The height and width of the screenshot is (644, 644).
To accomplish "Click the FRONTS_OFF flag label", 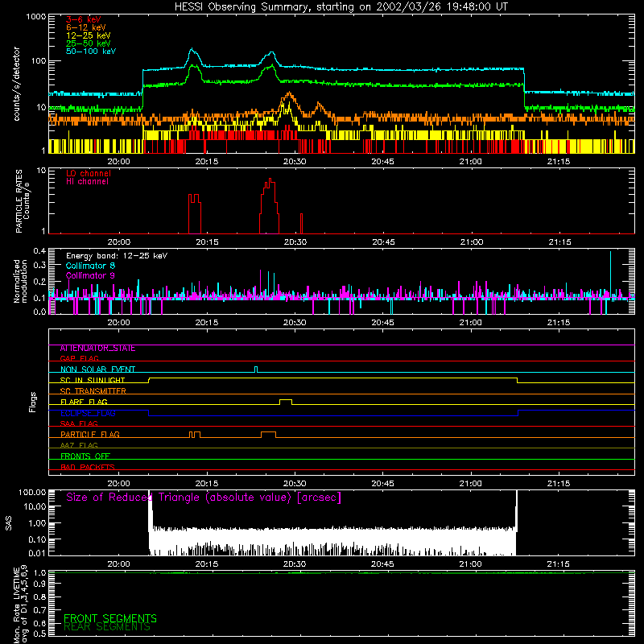I will point(85,456).
